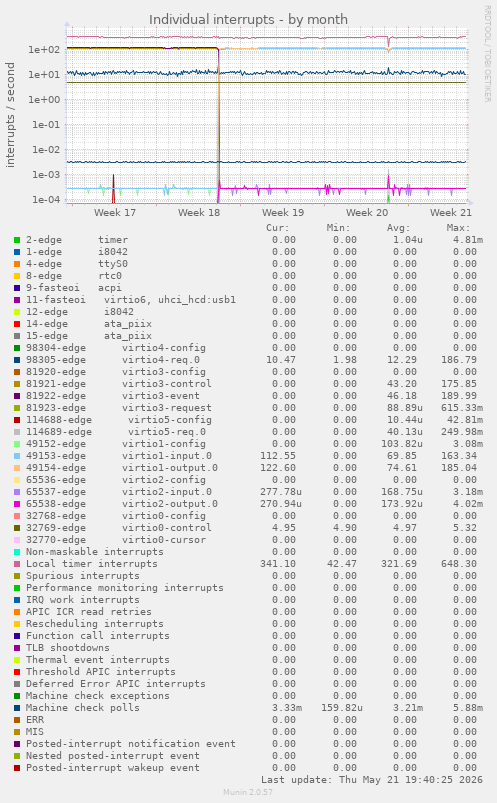
Task: Click the Machine check polls legend swatch
Action: click(17, 708)
